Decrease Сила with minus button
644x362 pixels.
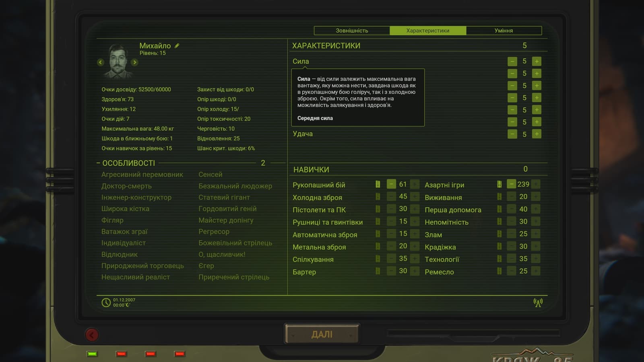[x=512, y=61]
